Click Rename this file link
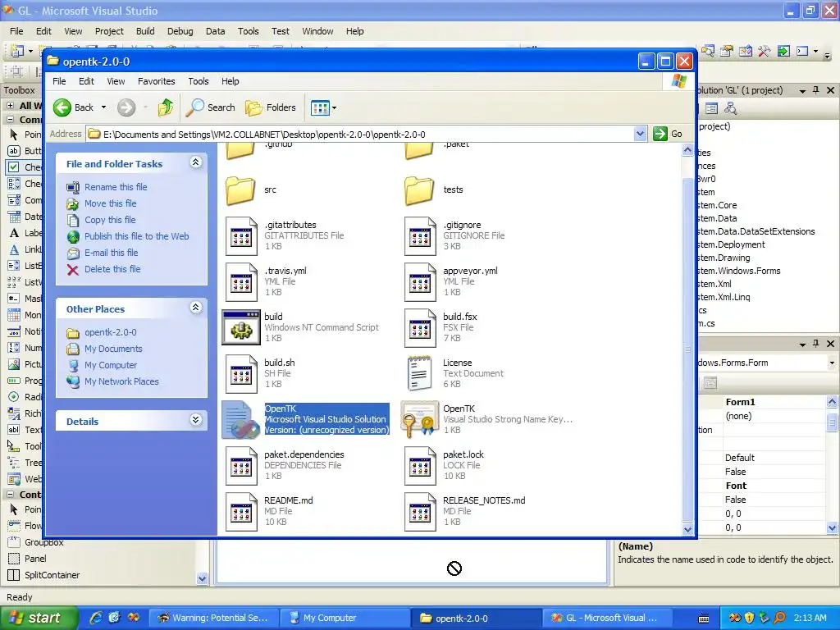 click(x=116, y=187)
